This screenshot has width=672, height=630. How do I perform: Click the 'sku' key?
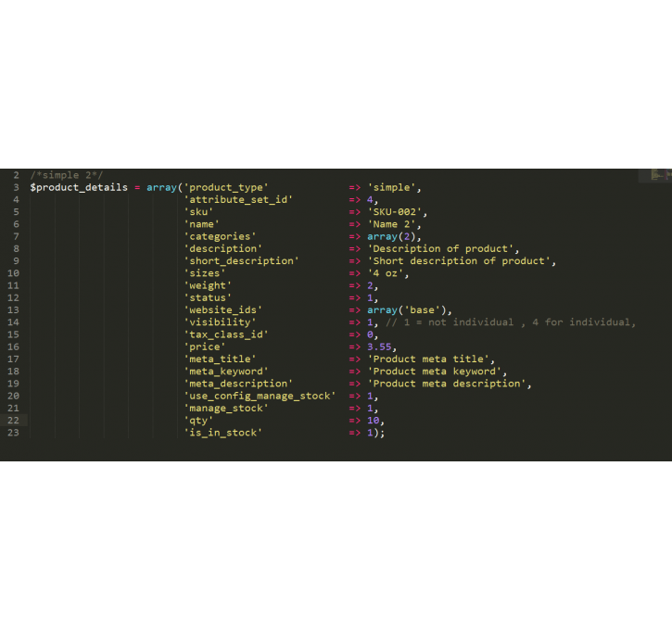click(198, 212)
